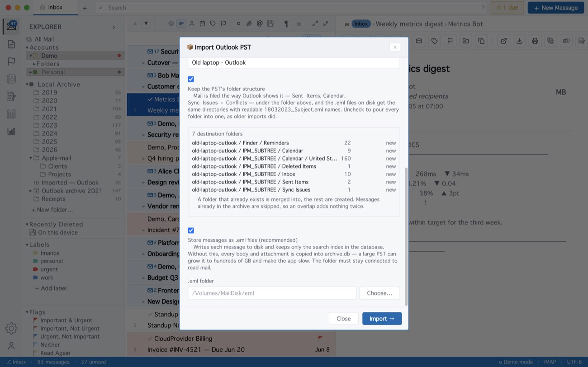Click + New folder... in Local Archive
The height and width of the screenshot is (367, 588).
pos(52,210)
